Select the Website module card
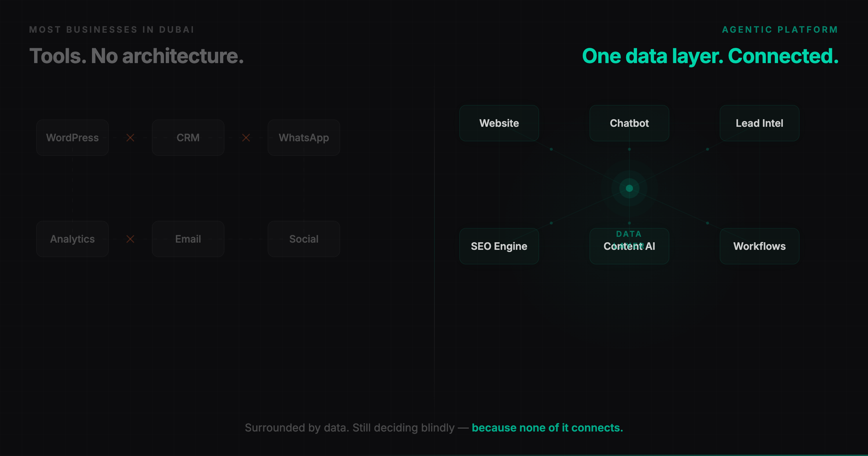Screen dimensions: 868x456 coord(499,123)
